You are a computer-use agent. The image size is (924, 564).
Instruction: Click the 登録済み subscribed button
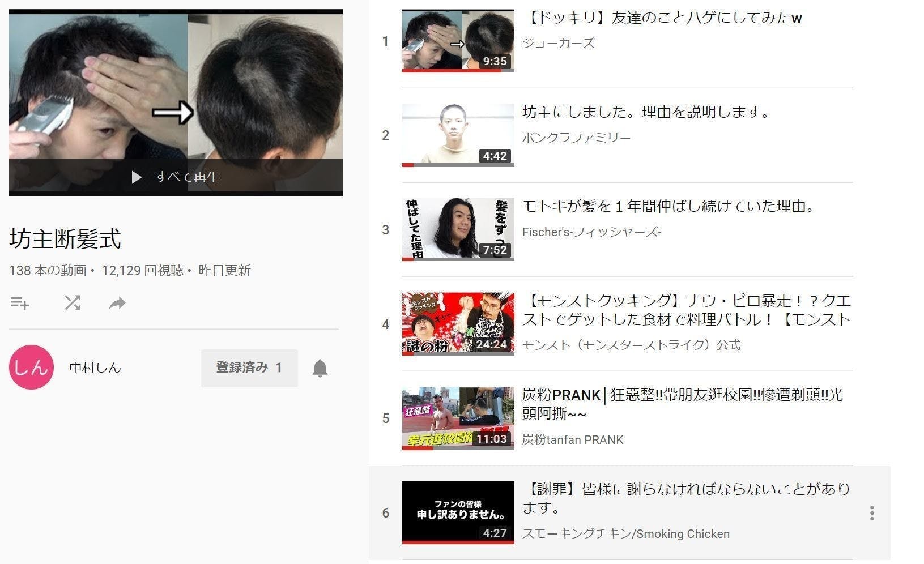249,368
